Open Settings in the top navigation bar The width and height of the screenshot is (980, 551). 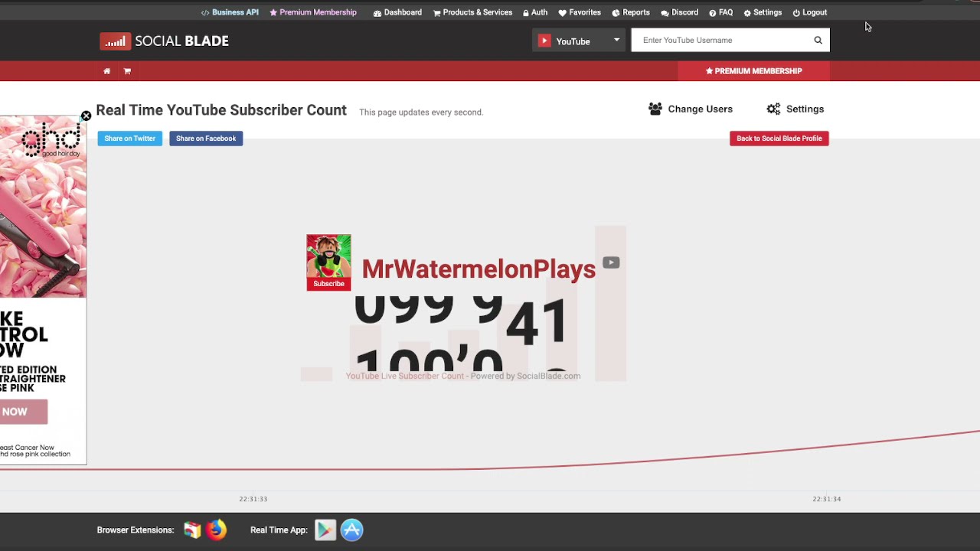763,12
